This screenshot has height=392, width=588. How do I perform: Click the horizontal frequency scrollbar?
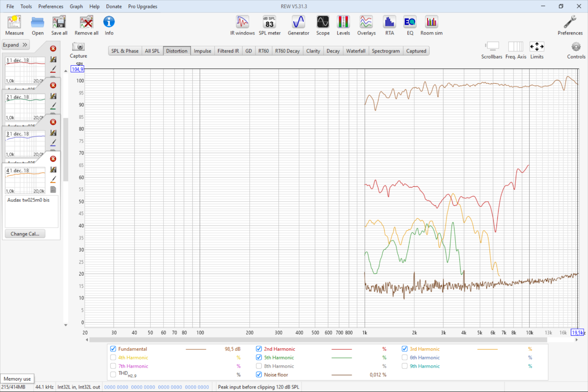(x=332, y=339)
